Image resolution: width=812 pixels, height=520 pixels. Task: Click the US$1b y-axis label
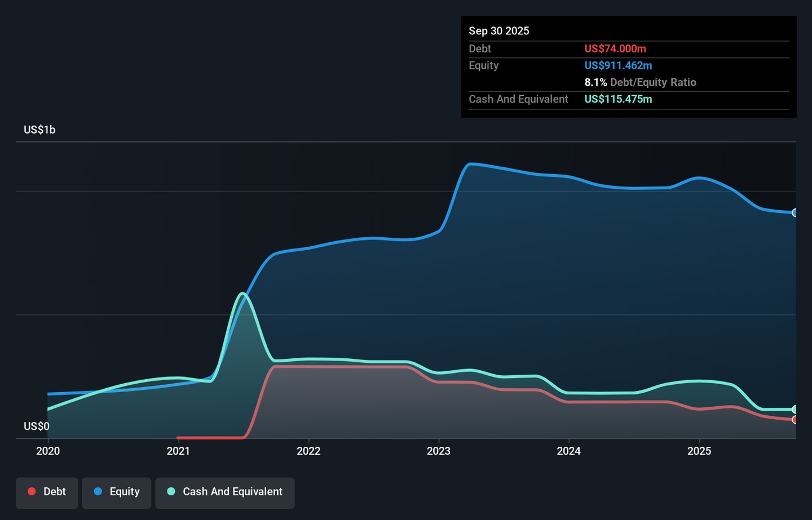coord(39,130)
